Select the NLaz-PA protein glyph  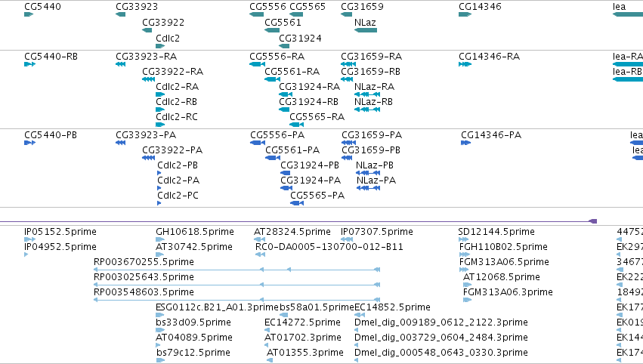[368, 188]
